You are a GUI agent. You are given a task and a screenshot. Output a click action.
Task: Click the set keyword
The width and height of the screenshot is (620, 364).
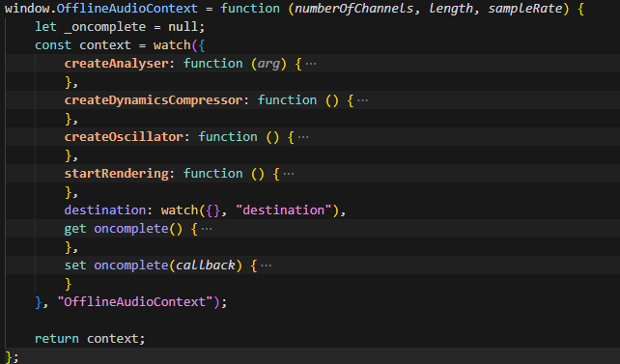click(75, 266)
